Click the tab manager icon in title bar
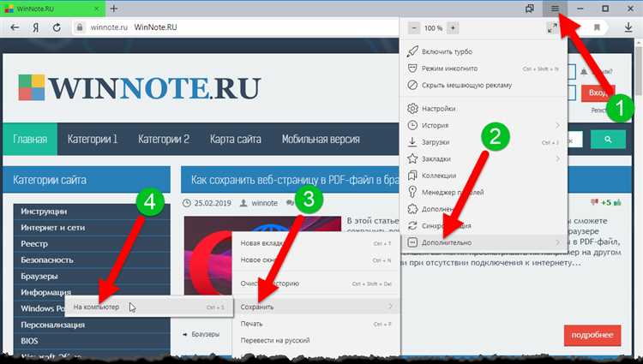This screenshot has height=364, width=643. pos(530,9)
